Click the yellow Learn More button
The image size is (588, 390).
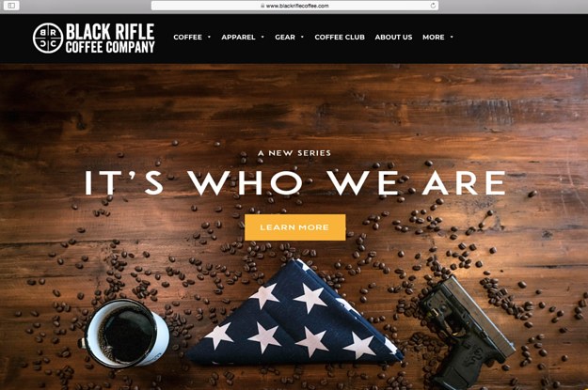tap(295, 227)
